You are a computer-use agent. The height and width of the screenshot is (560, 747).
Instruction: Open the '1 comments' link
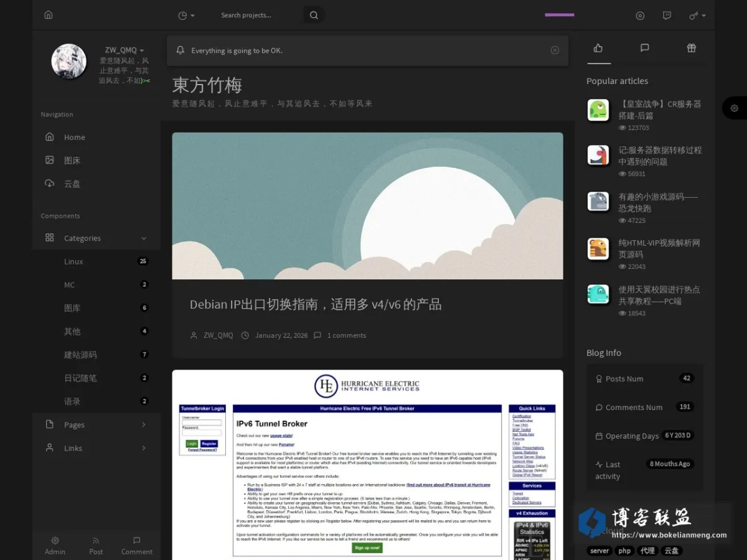click(347, 335)
